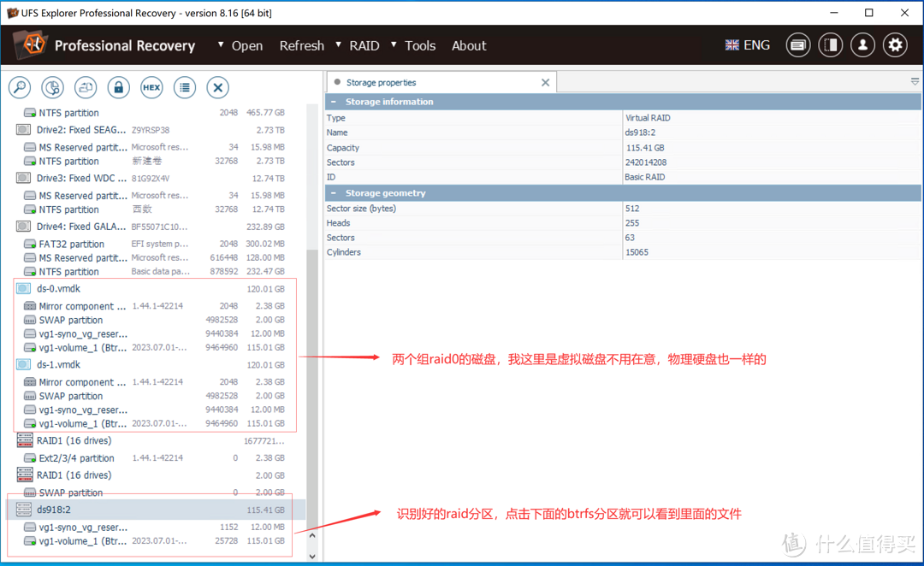Screen dimensions: 924x566
Task: Select vg1-volume_1 Btrfs partition under ds918:2
Action: 156,541
